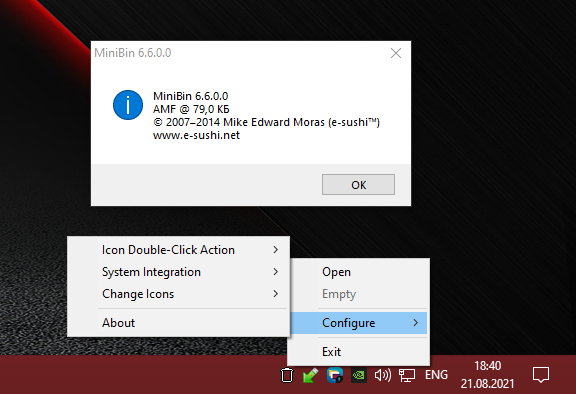Open the blue-and-yellow tray application icon
576x394 pixels.
pos(335,375)
